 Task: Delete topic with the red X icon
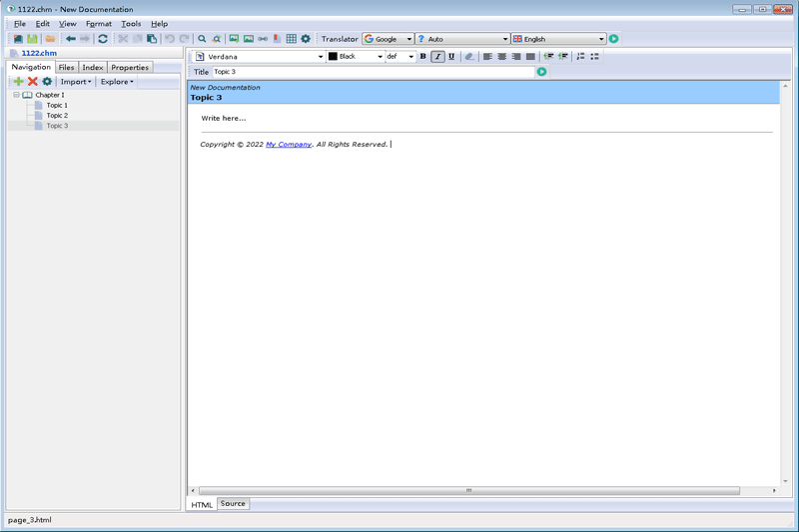(x=33, y=82)
